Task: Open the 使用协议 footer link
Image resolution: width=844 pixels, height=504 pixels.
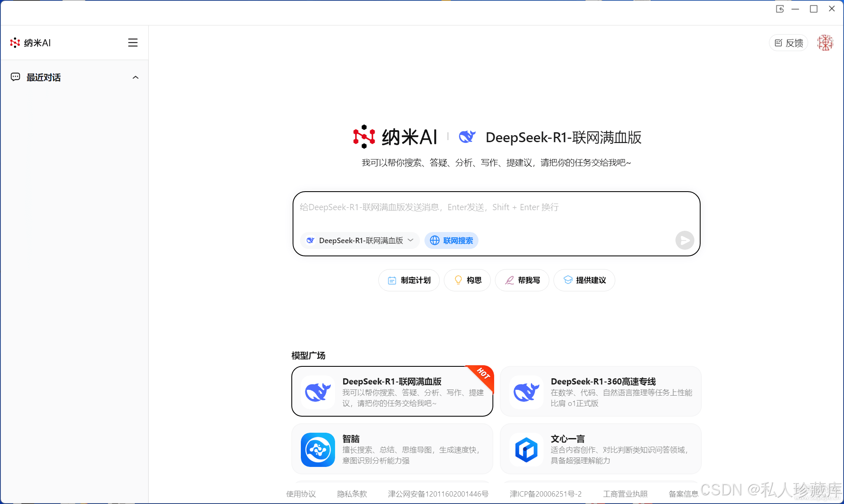Action: click(301, 494)
